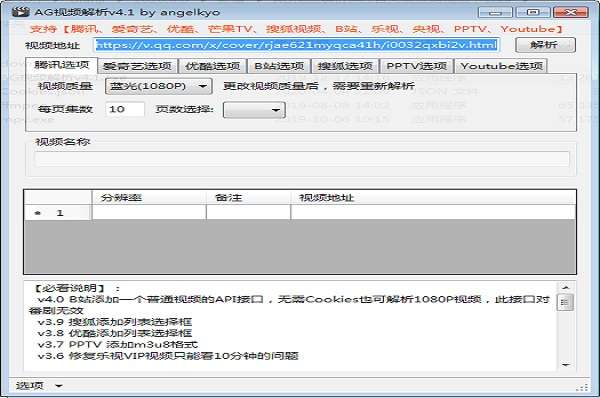Click the 分辨率 column header

coord(149,197)
